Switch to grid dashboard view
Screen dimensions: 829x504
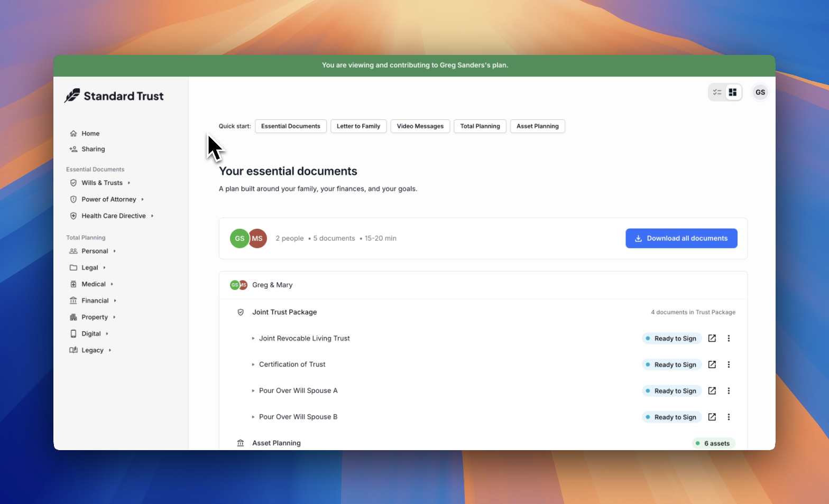click(733, 92)
